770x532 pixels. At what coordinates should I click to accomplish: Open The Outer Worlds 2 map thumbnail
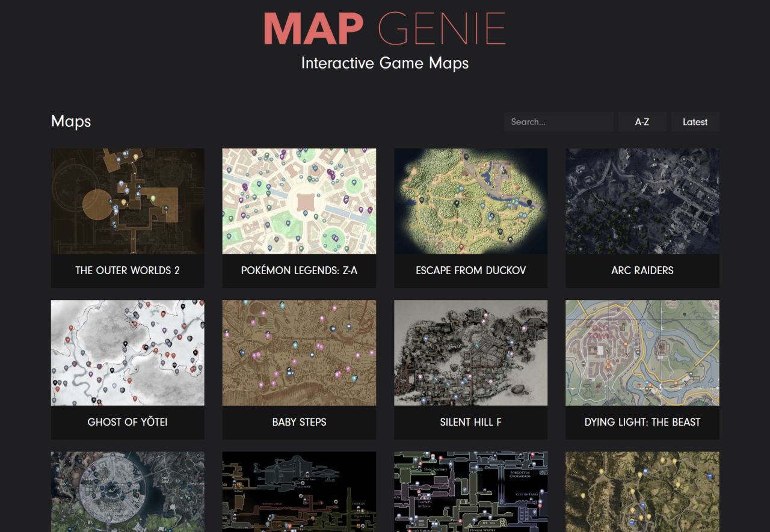[x=128, y=201]
